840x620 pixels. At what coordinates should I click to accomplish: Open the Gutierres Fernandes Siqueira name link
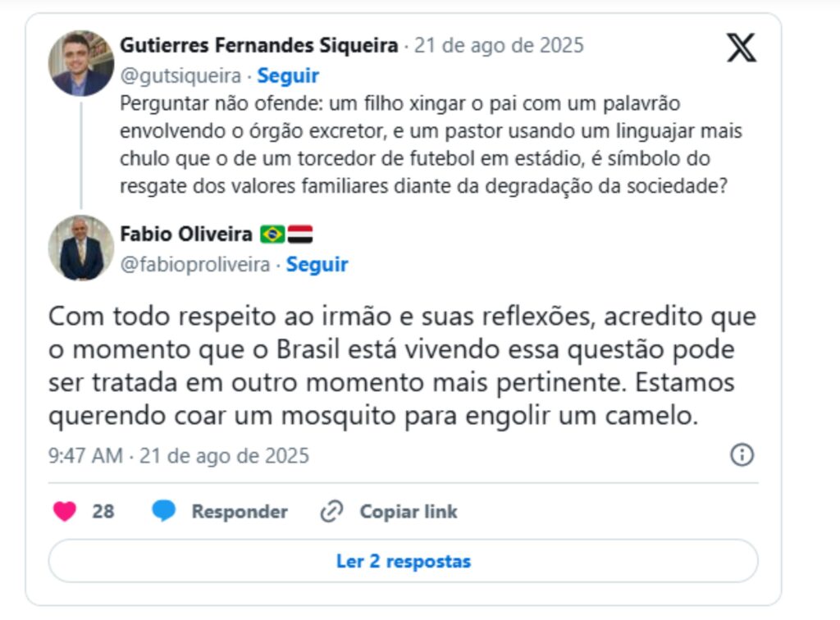tap(259, 45)
